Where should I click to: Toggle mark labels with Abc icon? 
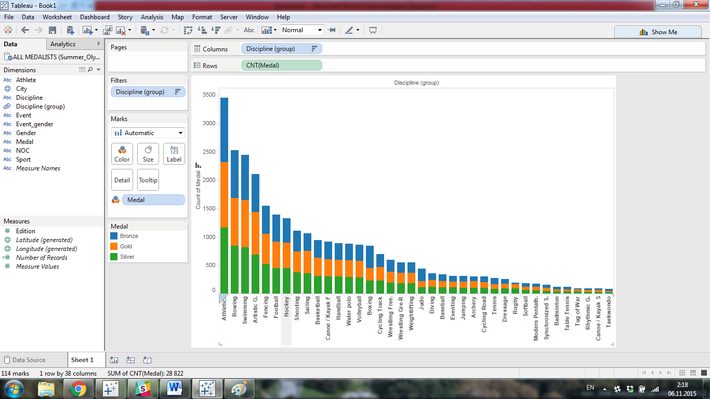click(x=249, y=30)
